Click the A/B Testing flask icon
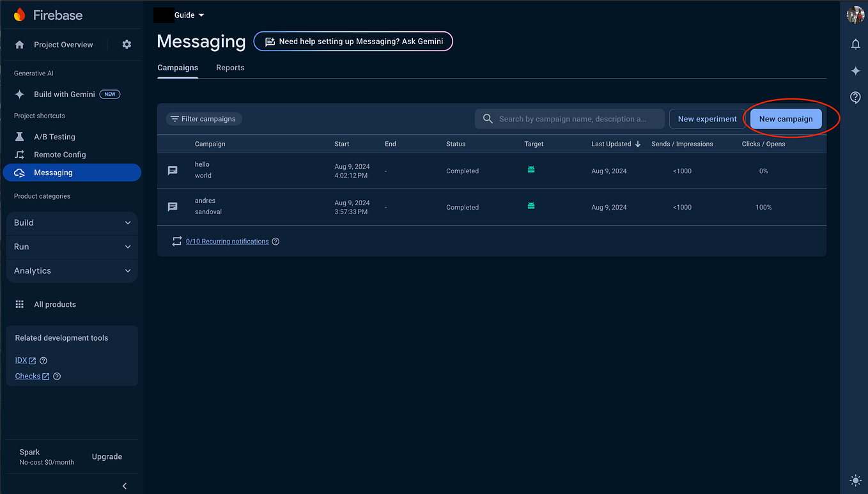868x494 pixels. [20, 137]
